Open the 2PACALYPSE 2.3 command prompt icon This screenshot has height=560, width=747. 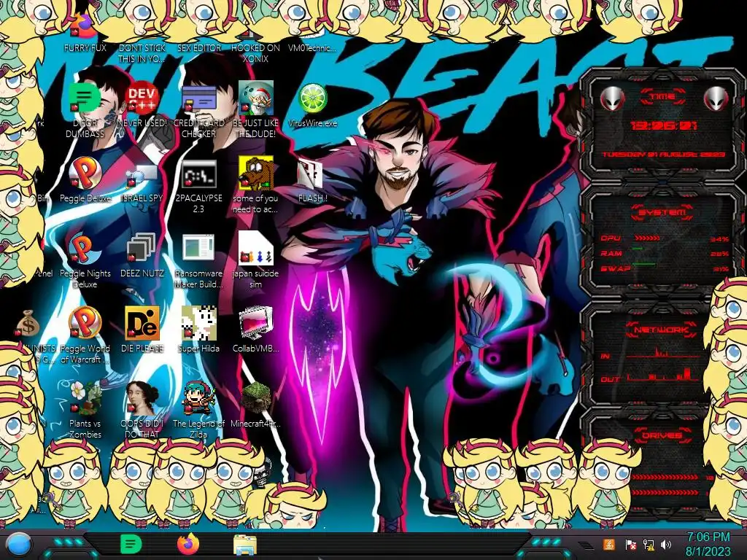198,173
